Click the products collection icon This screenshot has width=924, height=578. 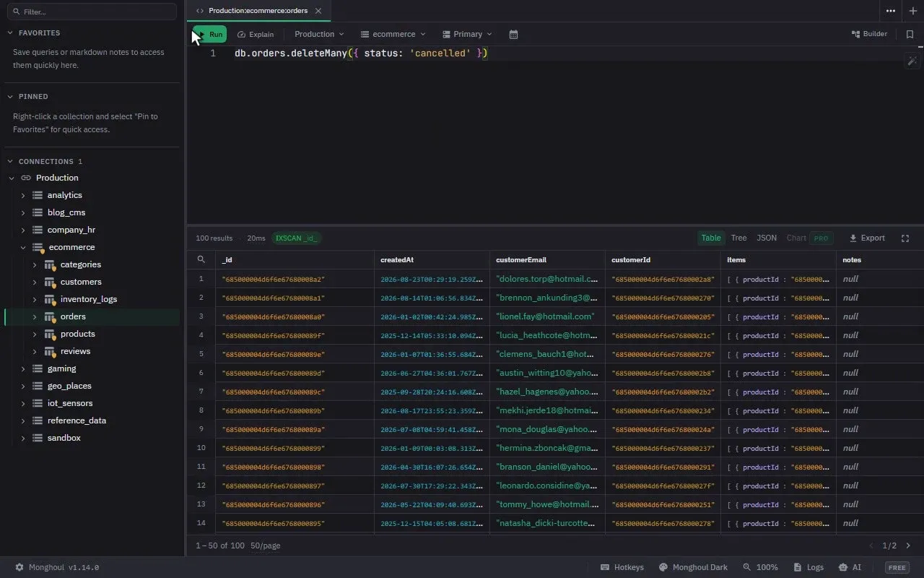50,334
